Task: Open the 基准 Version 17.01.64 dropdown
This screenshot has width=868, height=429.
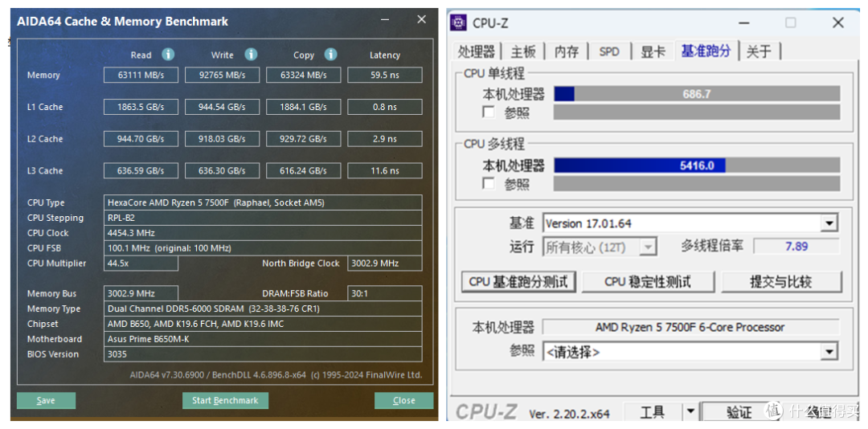Action: [x=829, y=223]
